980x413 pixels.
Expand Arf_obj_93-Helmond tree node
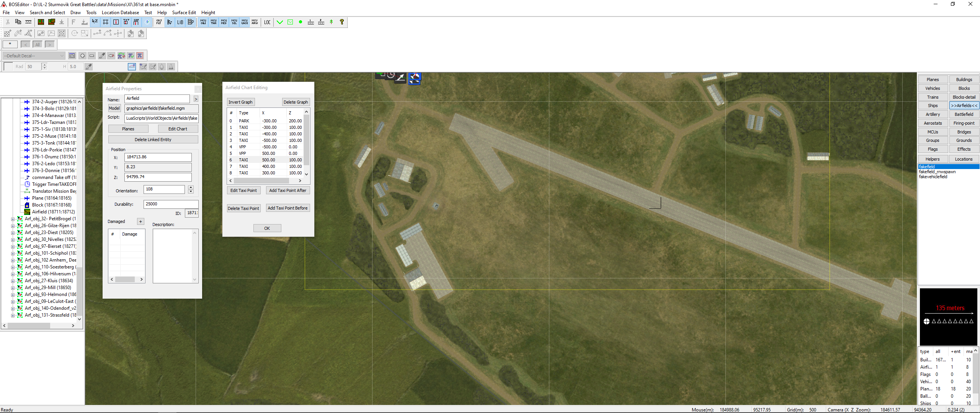(x=13, y=295)
